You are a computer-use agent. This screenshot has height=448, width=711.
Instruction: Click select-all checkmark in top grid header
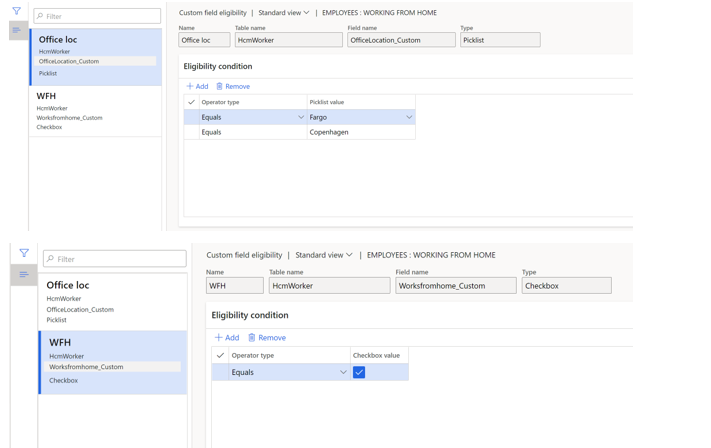tap(191, 102)
